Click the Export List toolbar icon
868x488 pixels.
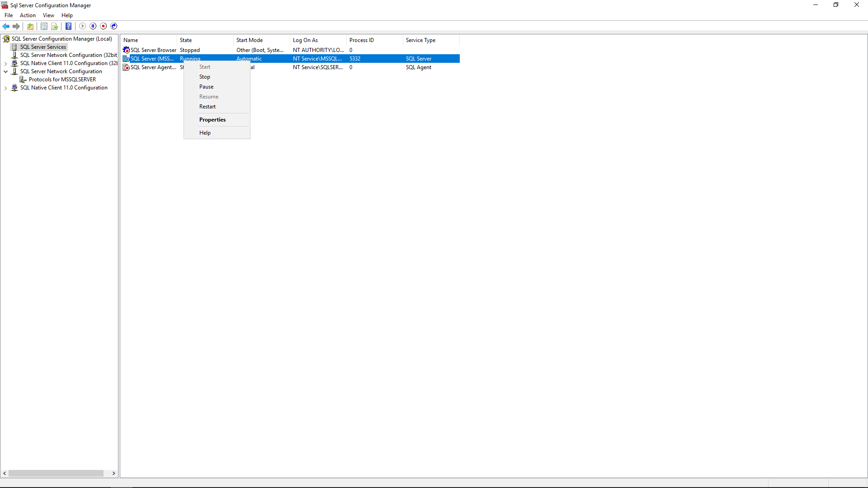tap(55, 26)
